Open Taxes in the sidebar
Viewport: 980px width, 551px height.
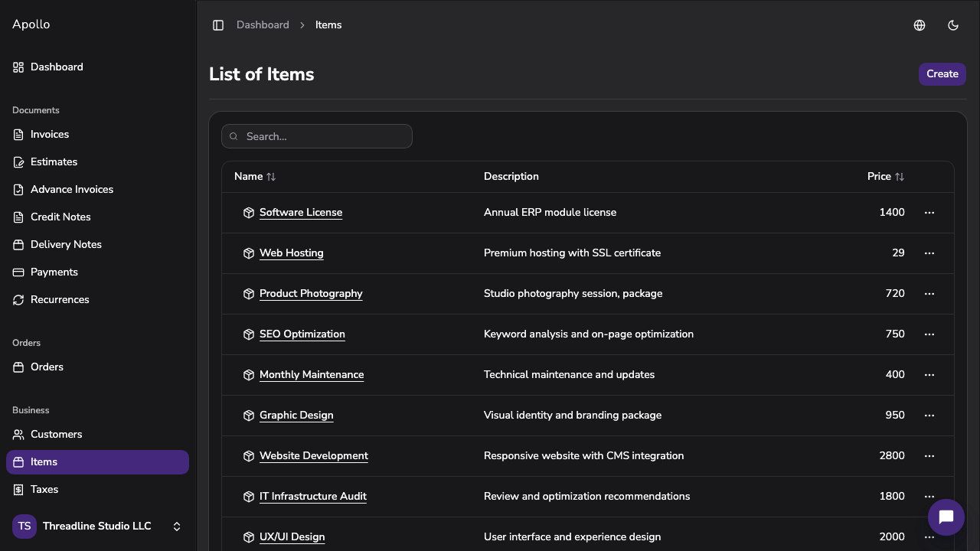click(x=97, y=490)
